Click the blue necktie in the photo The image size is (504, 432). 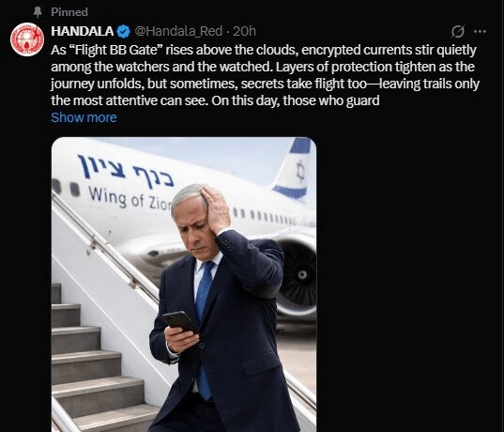(x=205, y=328)
